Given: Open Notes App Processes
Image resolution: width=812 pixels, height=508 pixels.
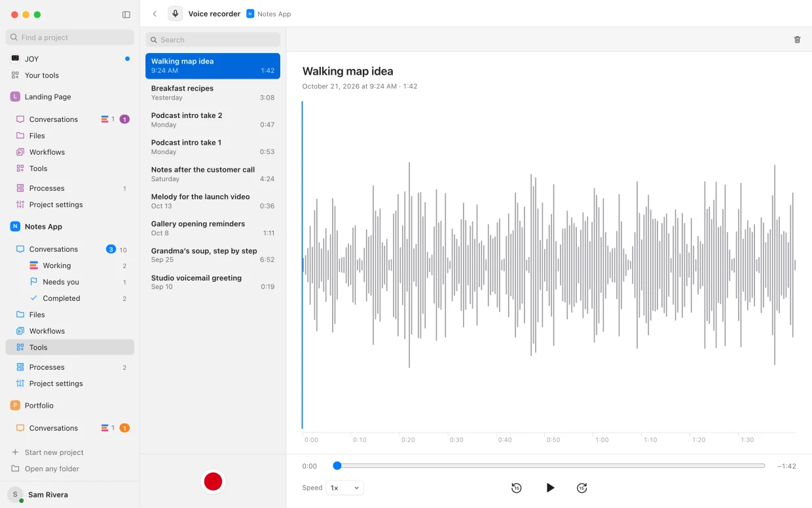Looking at the screenshot, I should pyautogui.click(x=70, y=367).
